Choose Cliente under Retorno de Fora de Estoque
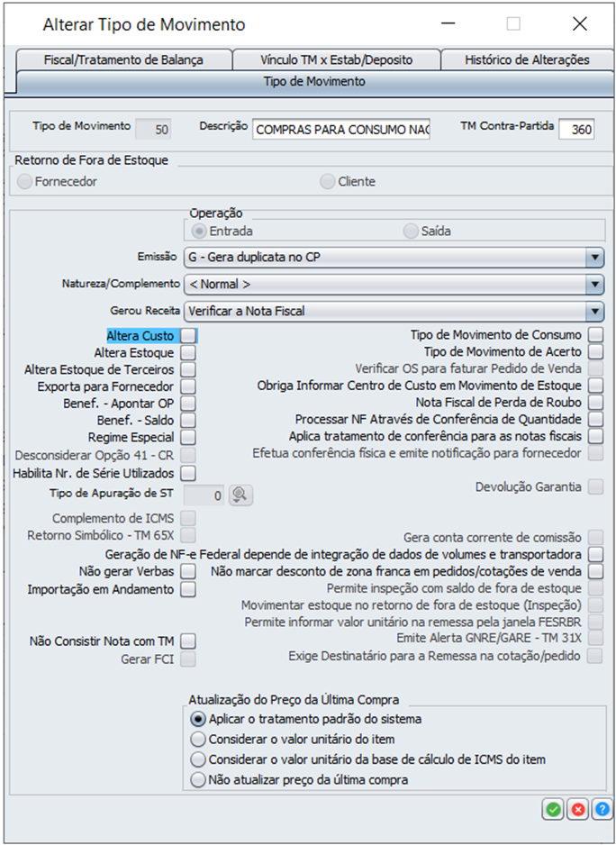616x845 pixels. 328,182
